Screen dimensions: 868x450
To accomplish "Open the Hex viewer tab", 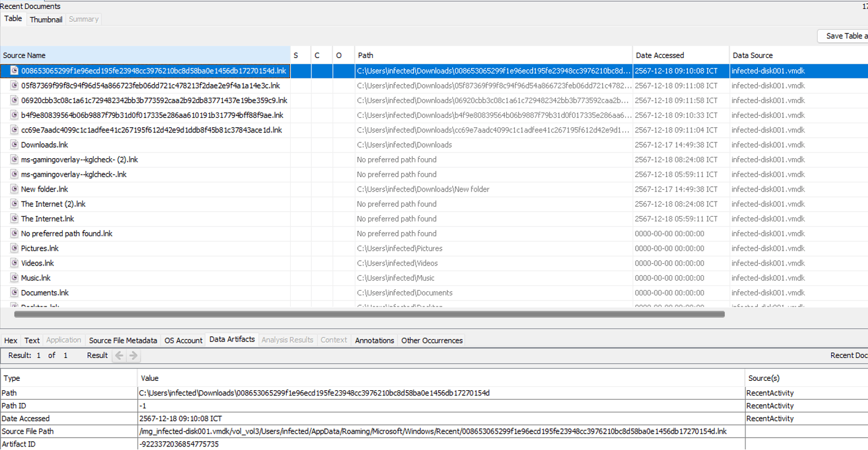I will 11,340.
